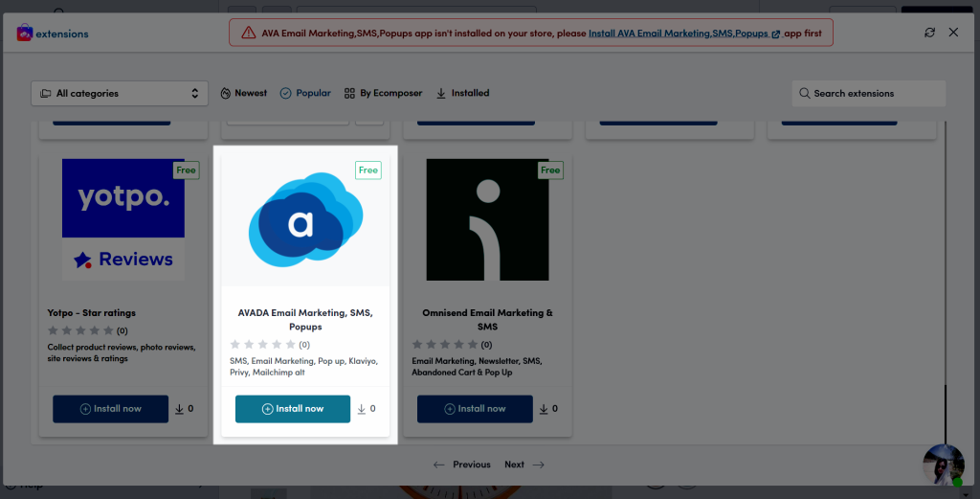Select the Popular filter tab
The image size is (980, 499).
tap(305, 93)
